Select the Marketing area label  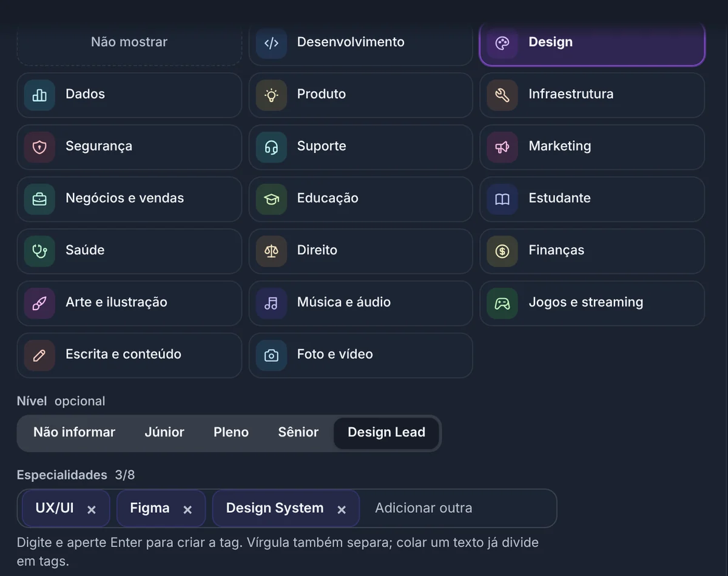point(560,146)
